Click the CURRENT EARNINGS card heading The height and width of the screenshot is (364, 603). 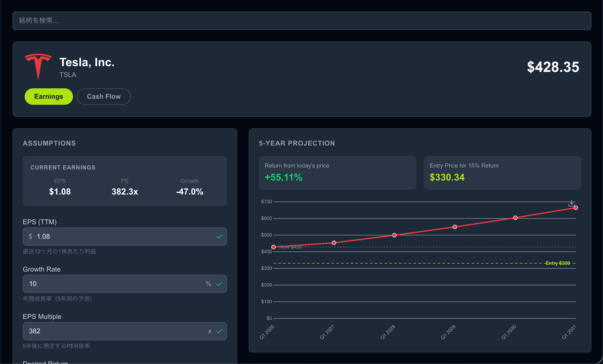[x=63, y=168]
